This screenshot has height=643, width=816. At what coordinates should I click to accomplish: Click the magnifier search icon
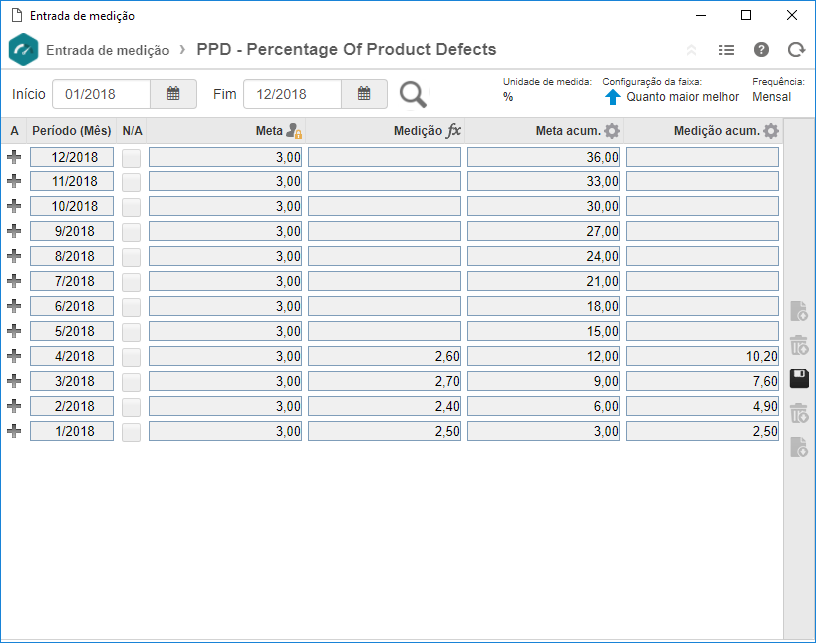pos(413,95)
